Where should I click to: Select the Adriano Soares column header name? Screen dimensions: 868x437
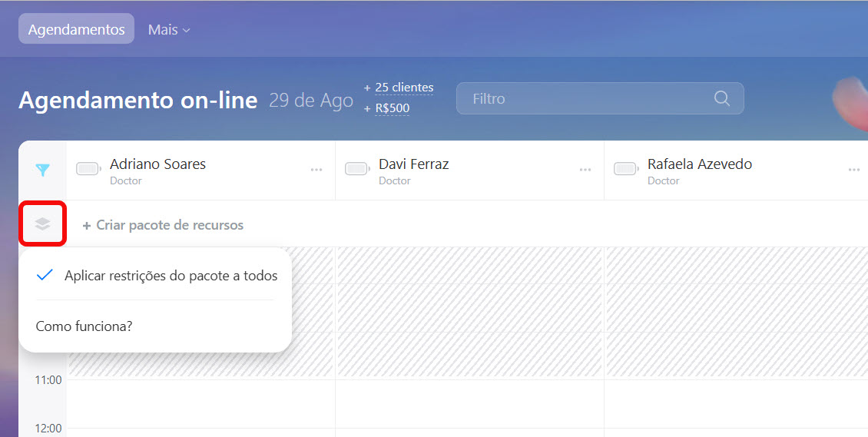157,164
